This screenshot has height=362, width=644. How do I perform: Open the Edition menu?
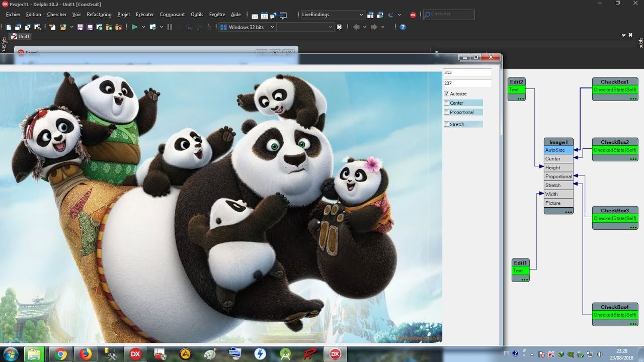(x=34, y=15)
